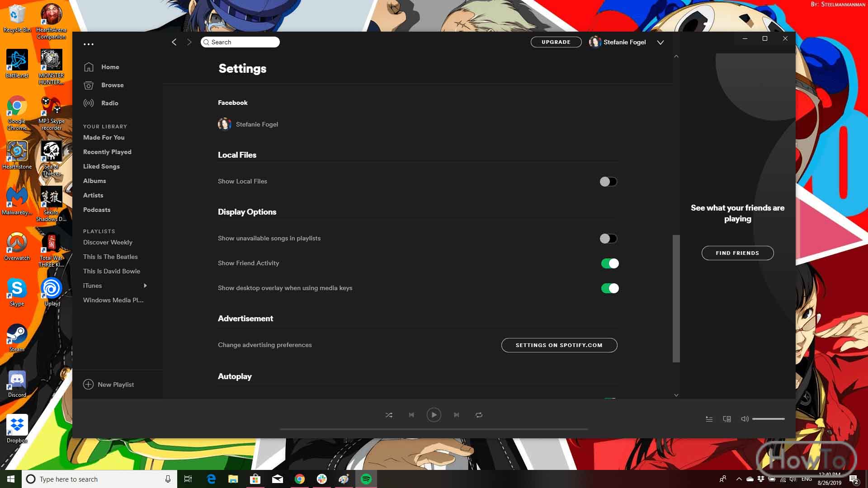
Task: Open Battle.net desktop icon
Action: [x=17, y=64]
